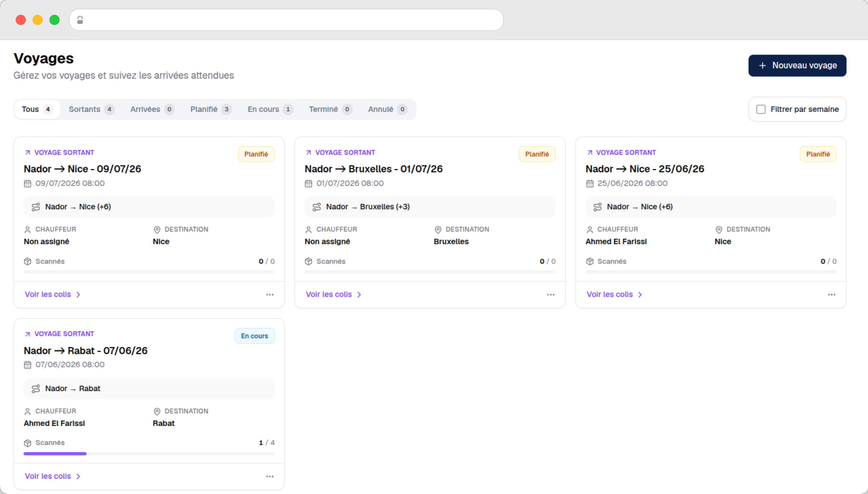Viewport: 868px width, 494px height.
Task: Click destination pin icon on Nice 09/07/26 card
Action: 157,230
